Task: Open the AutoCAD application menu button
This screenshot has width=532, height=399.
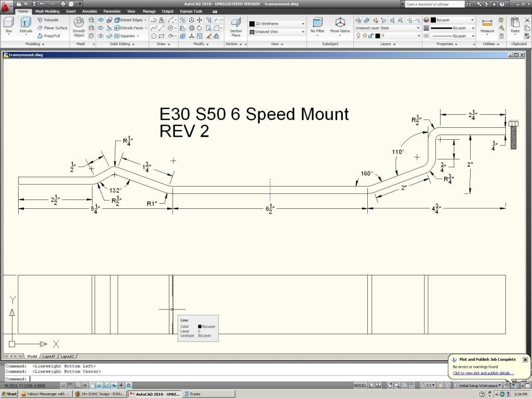Action: 6,6
